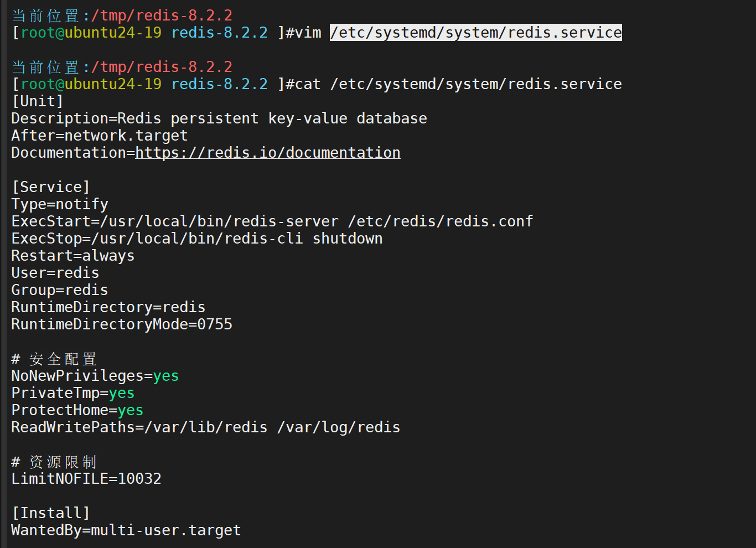Image resolution: width=756 pixels, height=548 pixels.
Task: Click the '# 资源限制' comment line
Action: 54,462
